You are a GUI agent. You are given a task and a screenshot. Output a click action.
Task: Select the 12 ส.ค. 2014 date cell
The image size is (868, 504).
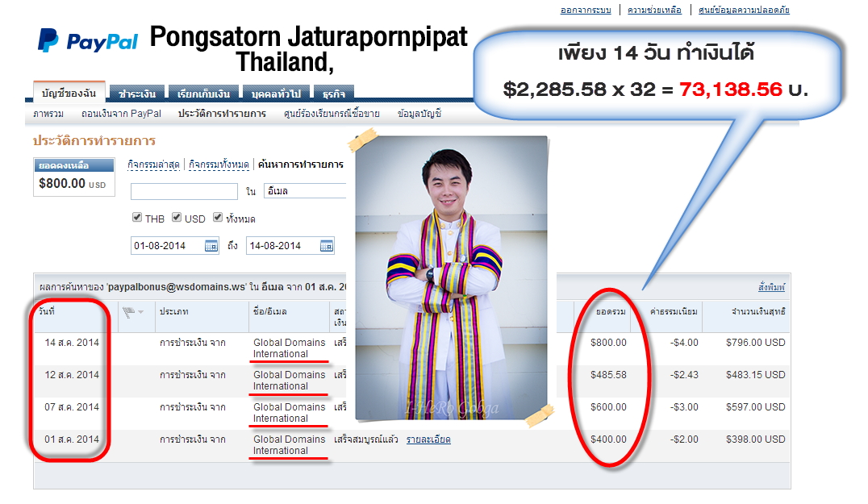(x=72, y=375)
